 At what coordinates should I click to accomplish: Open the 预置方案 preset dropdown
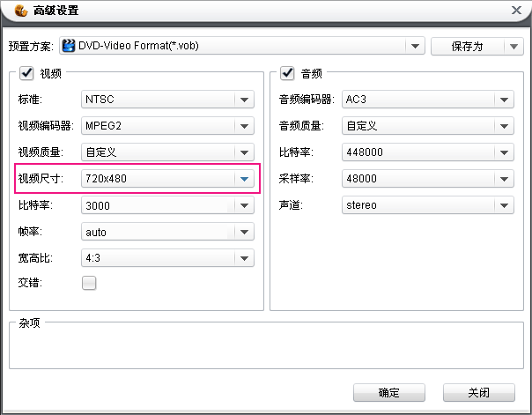(x=415, y=46)
